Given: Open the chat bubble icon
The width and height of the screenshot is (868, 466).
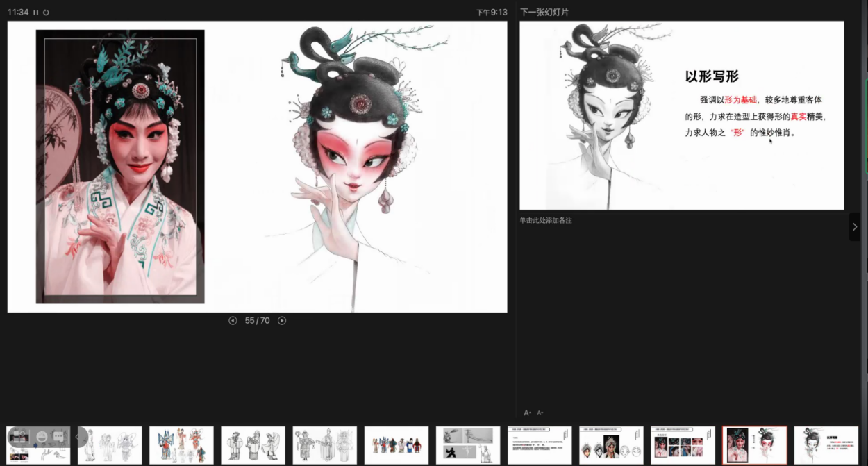Looking at the screenshot, I should tap(58, 437).
